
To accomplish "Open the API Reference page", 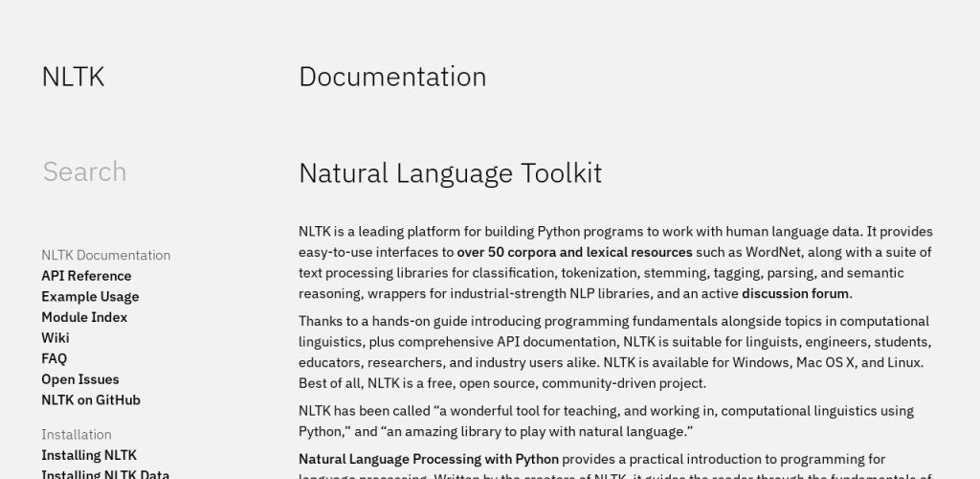I will point(86,276).
